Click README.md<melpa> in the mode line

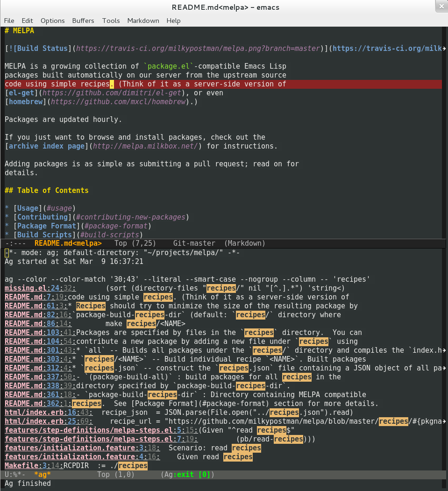(x=68, y=243)
